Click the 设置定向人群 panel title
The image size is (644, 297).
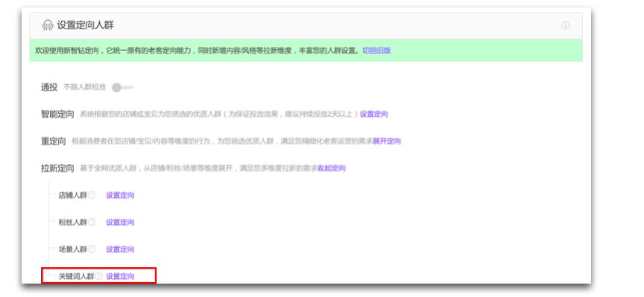pyautogui.click(x=86, y=25)
